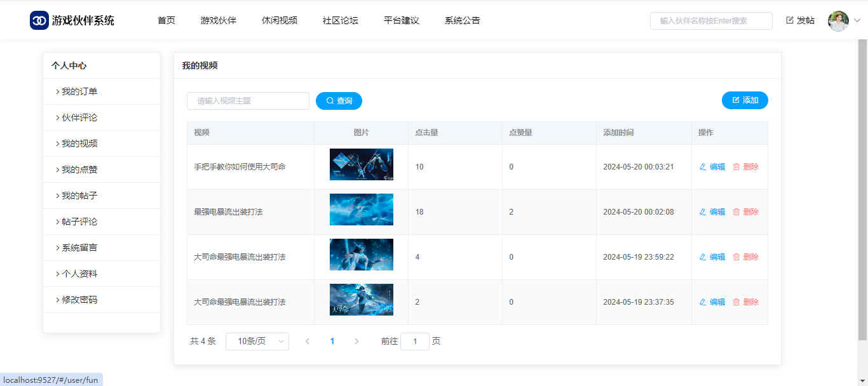Click next page arrow in pagination

click(356, 342)
